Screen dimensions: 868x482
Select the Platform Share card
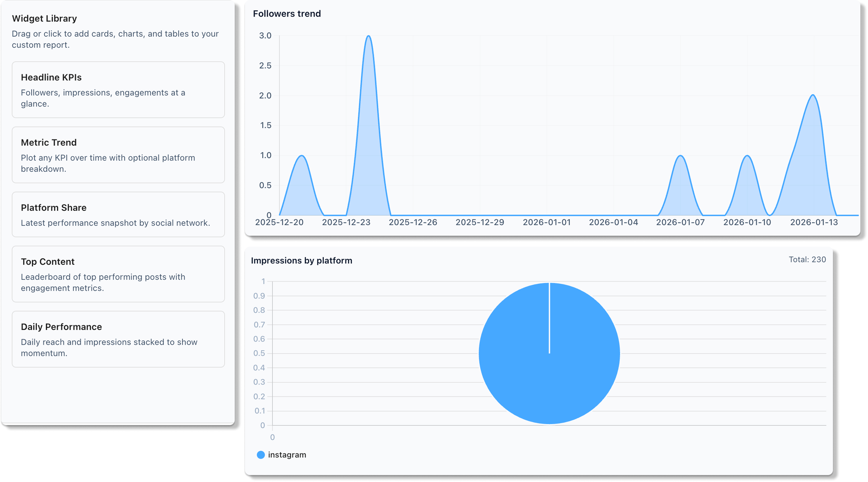tap(118, 215)
